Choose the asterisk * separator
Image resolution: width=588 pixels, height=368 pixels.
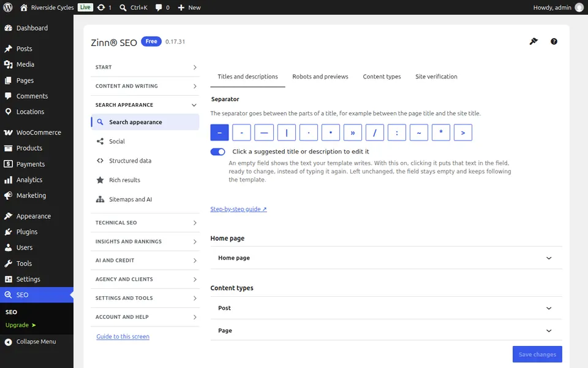(441, 132)
